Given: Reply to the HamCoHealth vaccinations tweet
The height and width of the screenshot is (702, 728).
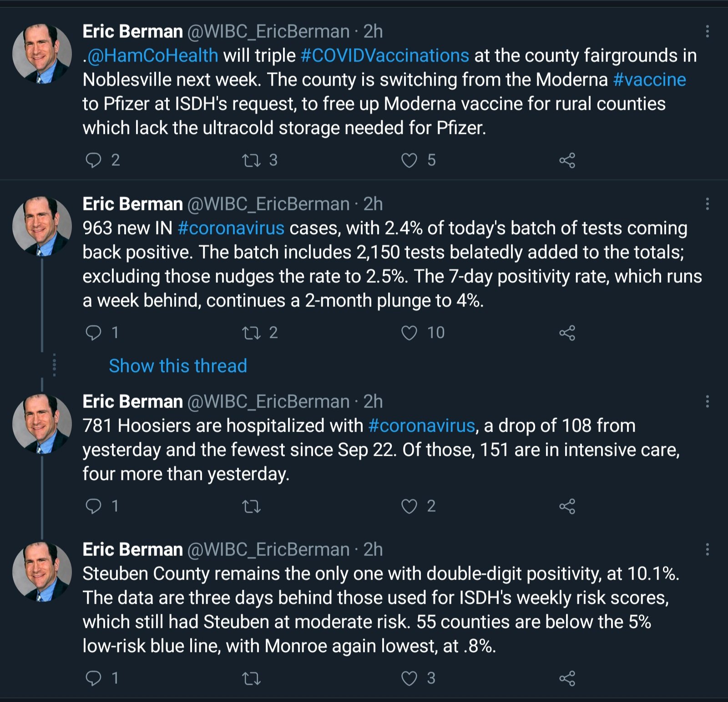Looking at the screenshot, I should pyautogui.click(x=94, y=160).
